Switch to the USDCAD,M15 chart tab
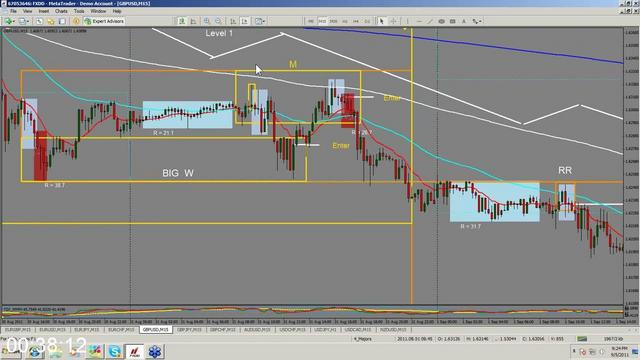The width and height of the screenshot is (640, 360). [358, 329]
